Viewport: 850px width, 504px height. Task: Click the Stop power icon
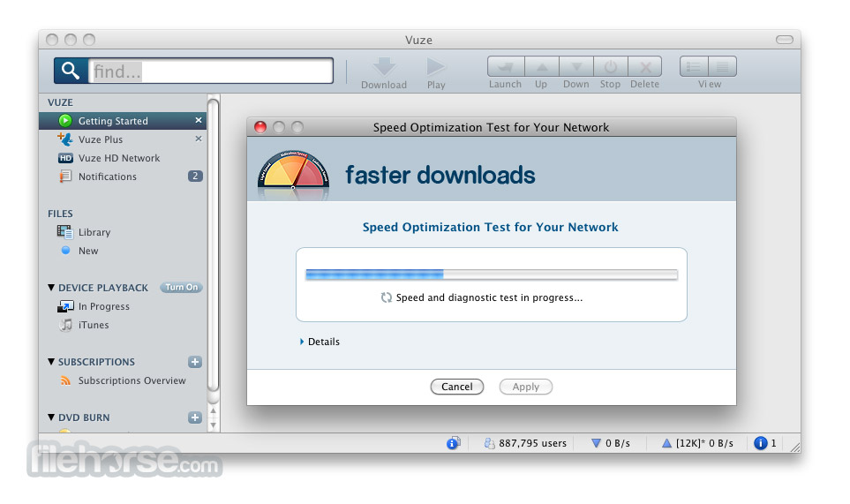coord(611,67)
